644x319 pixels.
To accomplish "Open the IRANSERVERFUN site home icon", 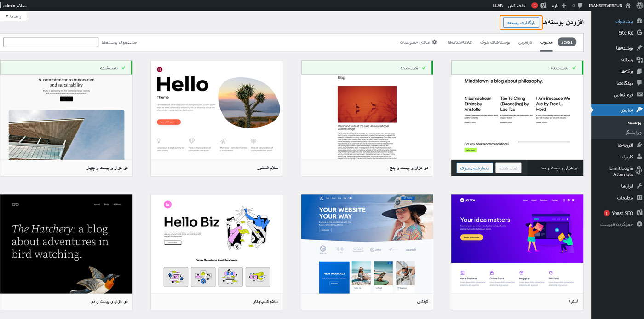I will click(627, 6).
